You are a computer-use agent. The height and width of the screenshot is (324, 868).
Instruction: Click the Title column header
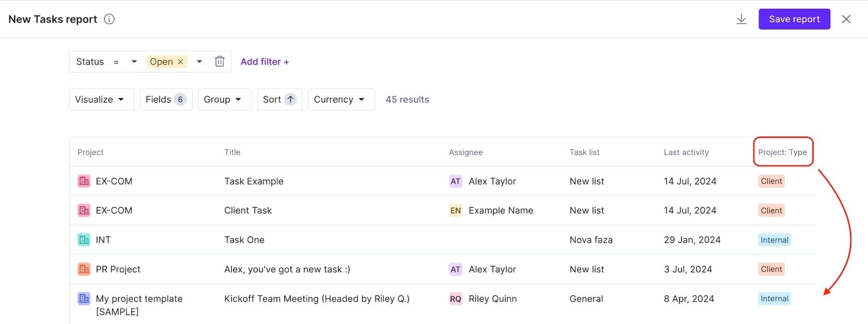click(233, 152)
